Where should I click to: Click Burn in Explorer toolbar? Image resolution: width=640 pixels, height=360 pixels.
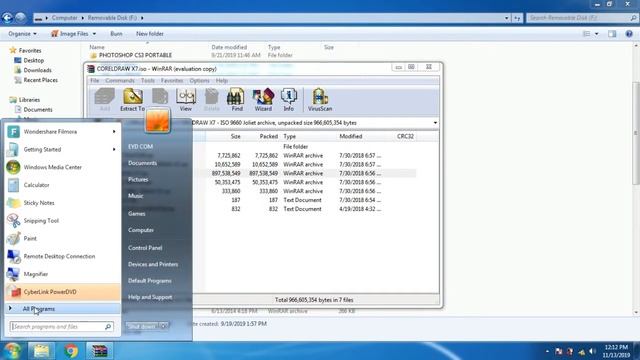tap(116, 34)
